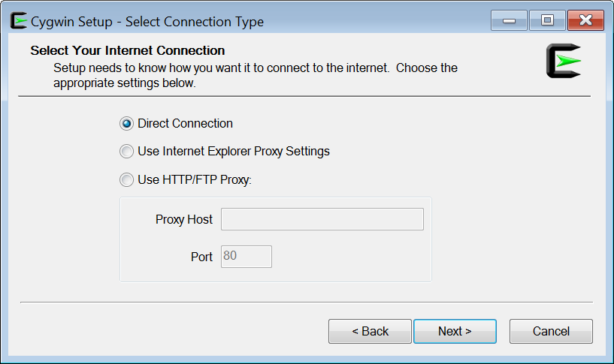The width and height of the screenshot is (614, 364).
Task: Click the Use HTTP/FTP Proxy label text
Action: click(x=195, y=180)
